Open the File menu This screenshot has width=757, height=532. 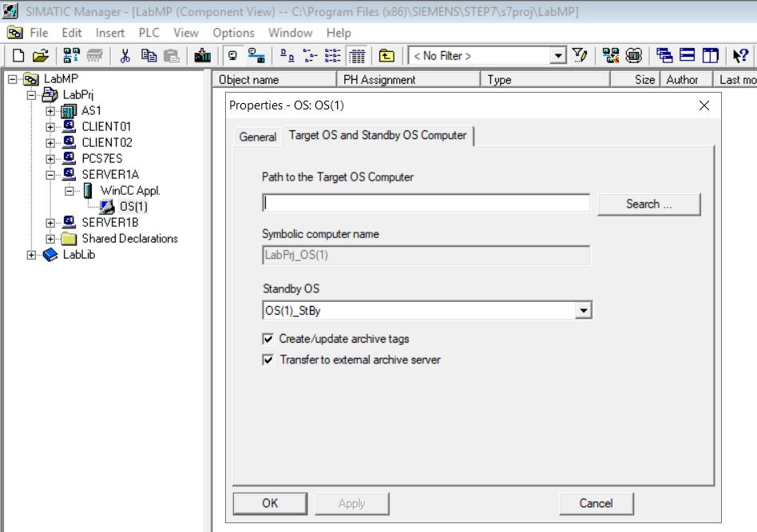[x=39, y=33]
